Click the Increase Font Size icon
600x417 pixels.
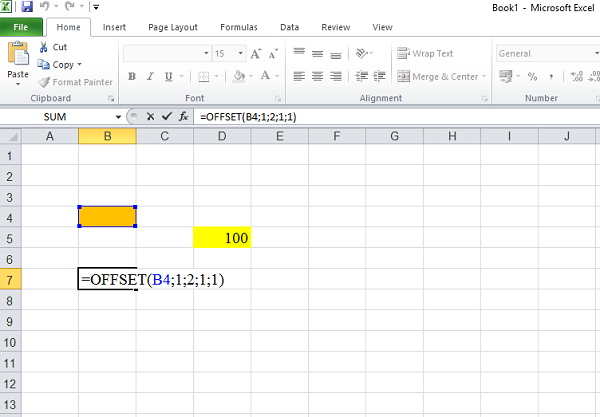tap(256, 54)
